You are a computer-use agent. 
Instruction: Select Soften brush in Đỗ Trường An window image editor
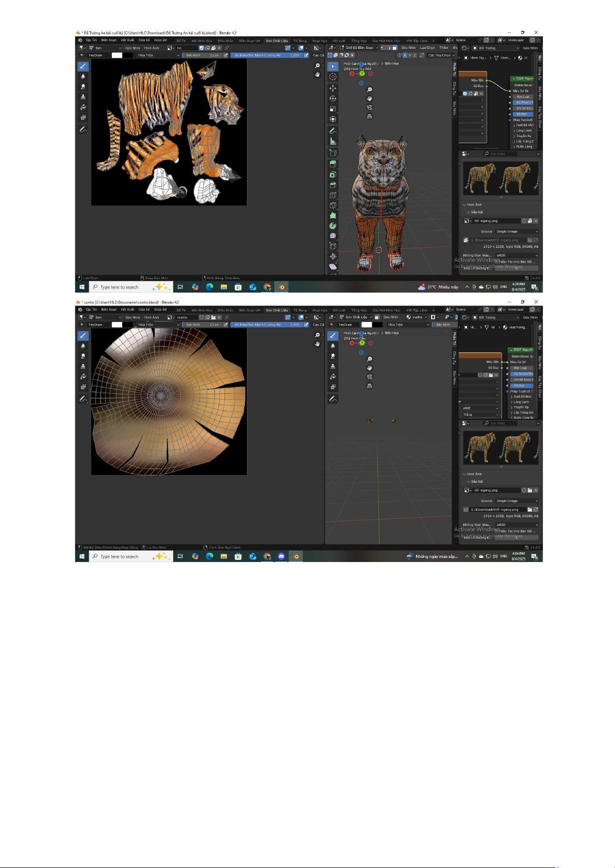[83, 76]
